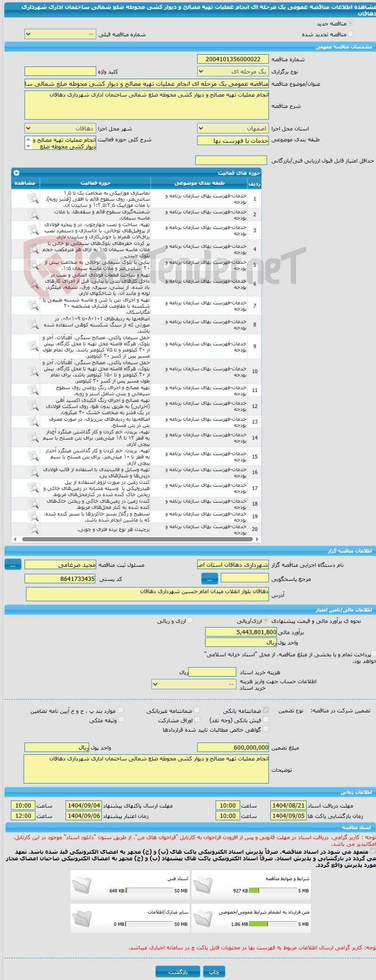Open view icon for activity row 7
Image resolution: width=376 pixels, height=980 pixels.
tap(33, 305)
